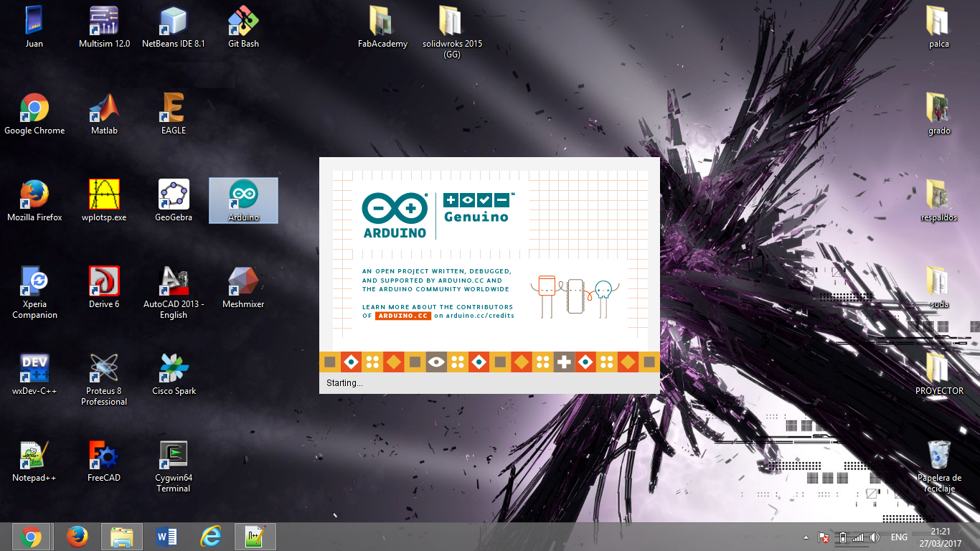Image resolution: width=980 pixels, height=551 pixels.
Task: Open File Explorer from the taskbar
Action: click(122, 537)
